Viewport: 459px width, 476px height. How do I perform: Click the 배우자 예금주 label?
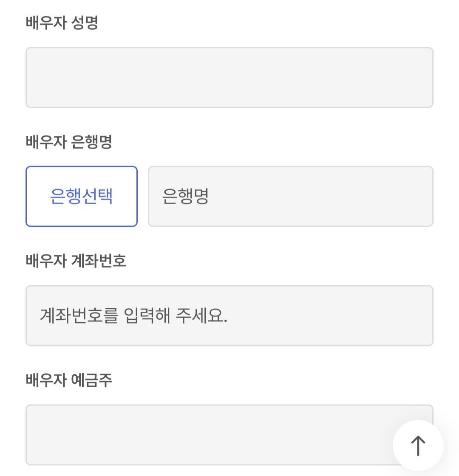click(69, 380)
